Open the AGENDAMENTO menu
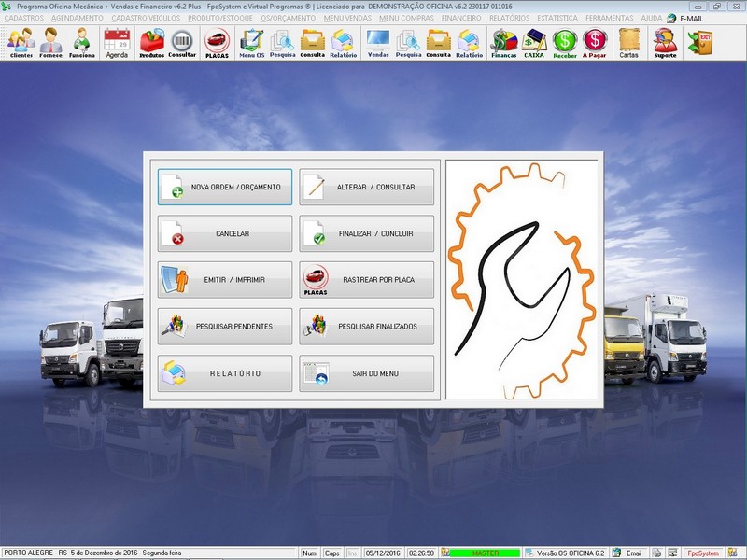Image resolution: width=747 pixels, height=560 pixels. click(78, 18)
